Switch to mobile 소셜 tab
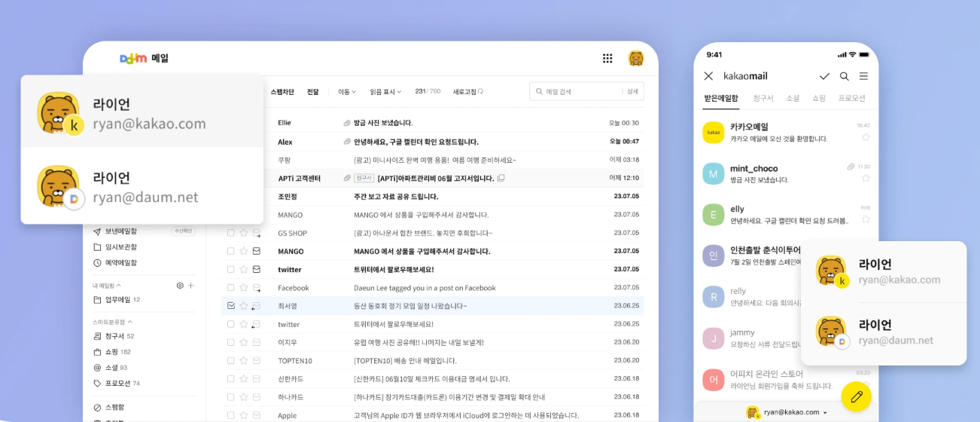Image resolution: width=980 pixels, height=422 pixels. [793, 99]
